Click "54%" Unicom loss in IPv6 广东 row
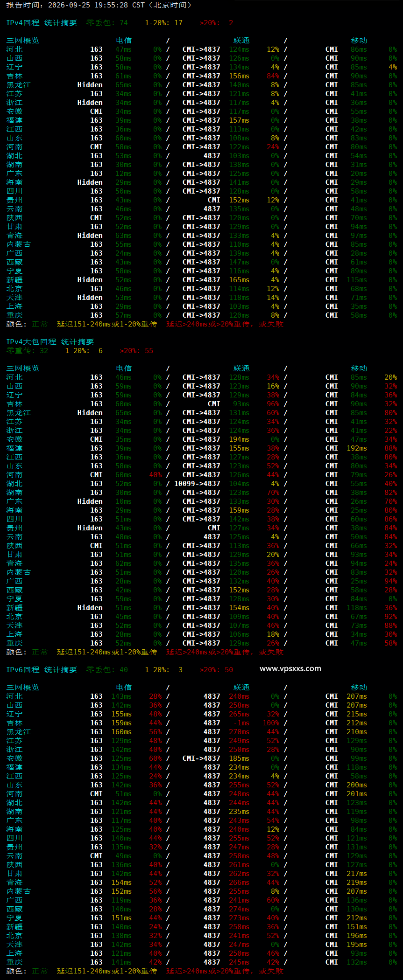This screenshot has width=403, height=980. [x=273, y=820]
